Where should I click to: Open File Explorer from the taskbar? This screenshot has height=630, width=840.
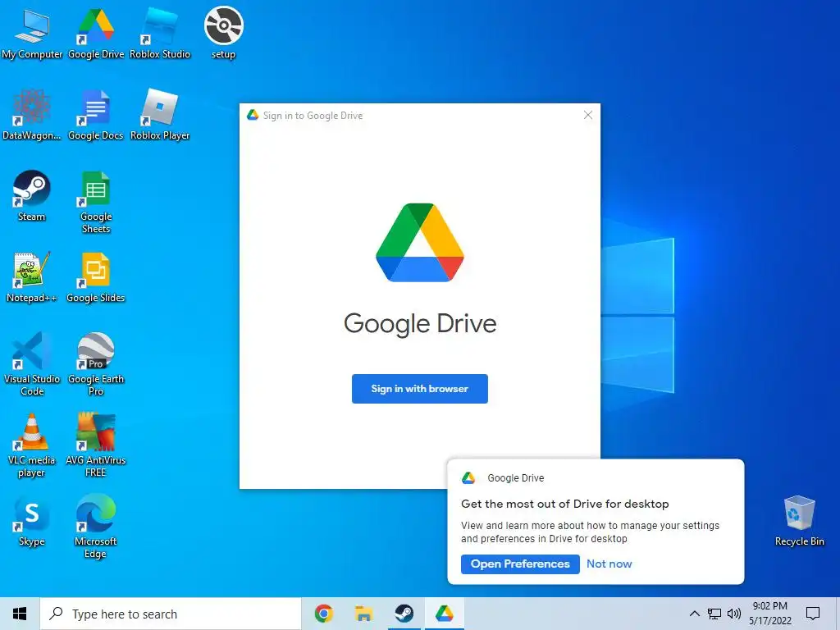pyautogui.click(x=363, y=614)
